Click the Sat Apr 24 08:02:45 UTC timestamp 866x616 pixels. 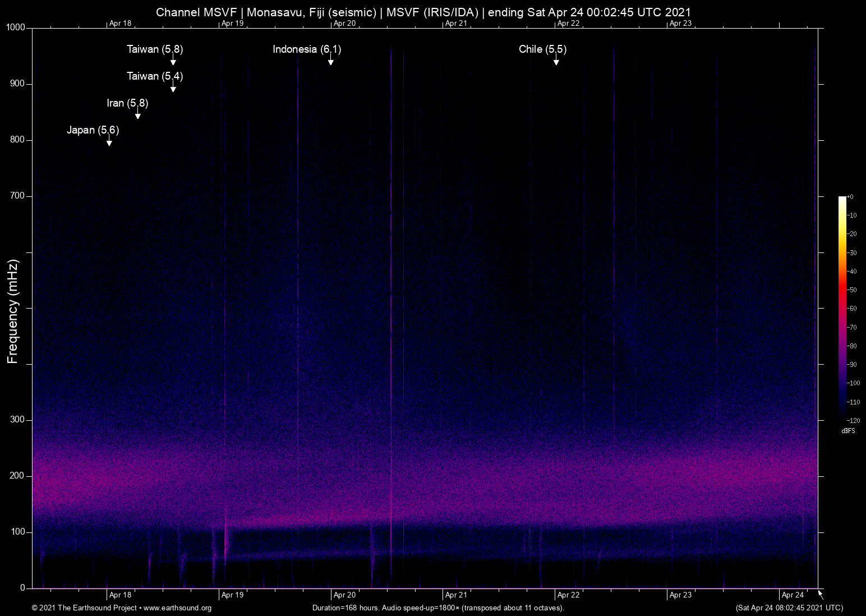(789, 608)
